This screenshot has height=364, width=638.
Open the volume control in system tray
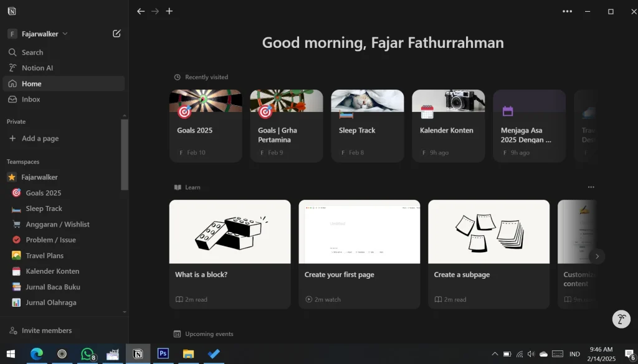pyautogui.click(x=531, y=354)
